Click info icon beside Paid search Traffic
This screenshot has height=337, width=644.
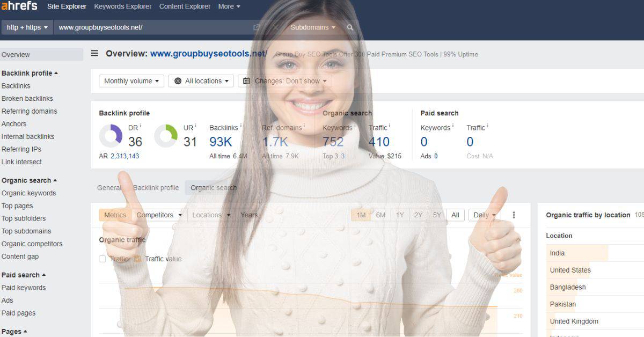click(x=488, y=126)
